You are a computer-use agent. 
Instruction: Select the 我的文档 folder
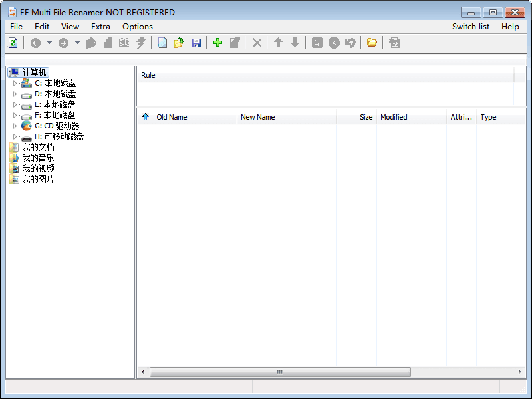[x=38, y=147]
